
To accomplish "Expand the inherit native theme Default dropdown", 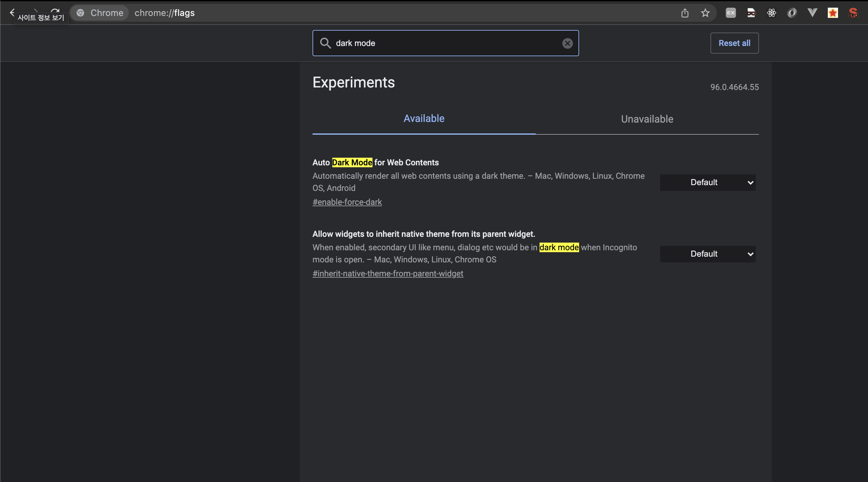I will pos(707,254).
